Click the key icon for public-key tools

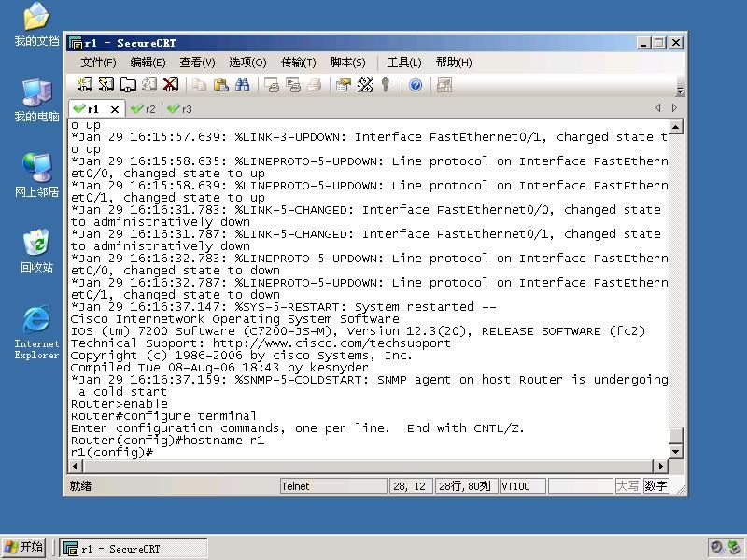(x=386, y=85)
